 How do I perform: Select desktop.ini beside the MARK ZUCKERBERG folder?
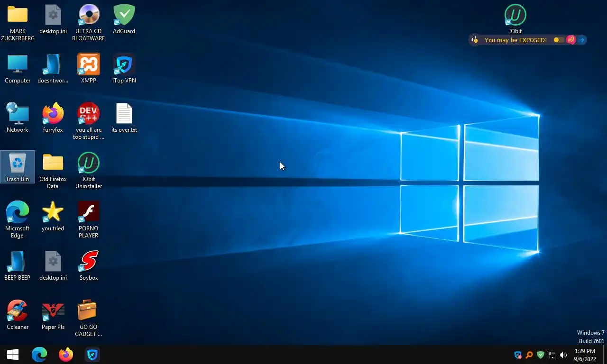click(53, 19)
